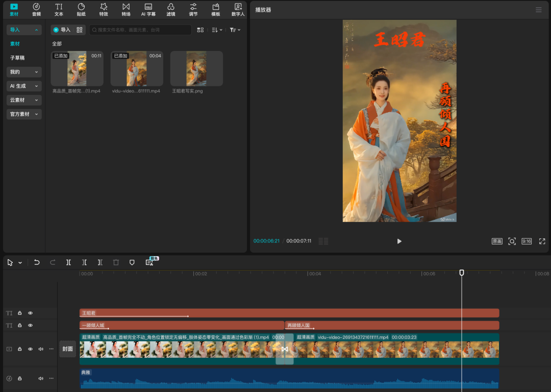Image resolution: width=551 pixels, height=392 pixels.
Task: Select 子草稿 in the left sidebar
Action: click(17, 58)
